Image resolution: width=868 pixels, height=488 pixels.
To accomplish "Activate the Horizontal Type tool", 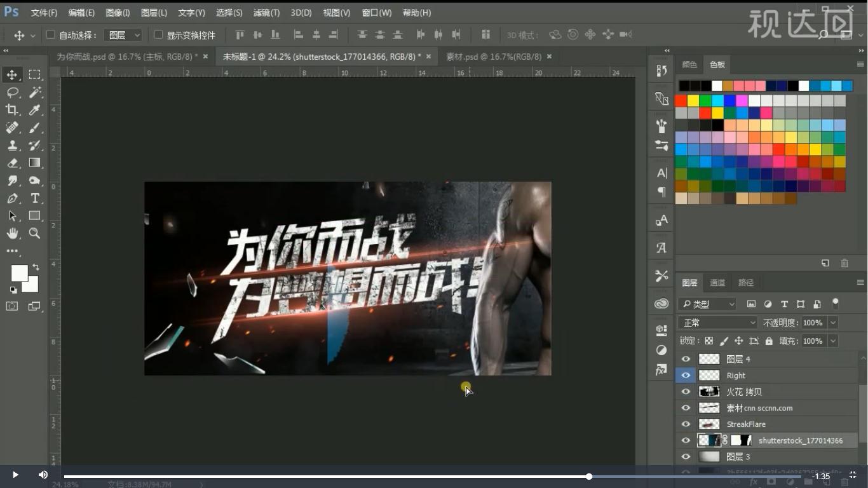I will (34, 198).
